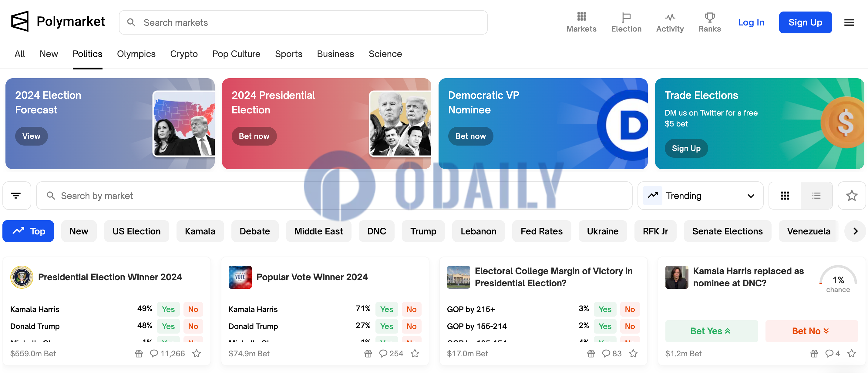Click Bet now on 2024 Presidential Election
The image size is (868, 373).
254,136
